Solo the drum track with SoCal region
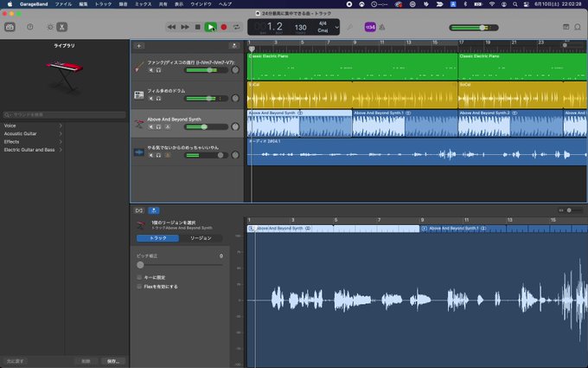The width and height of the screenshot is (588, 368). pos(158,99)
